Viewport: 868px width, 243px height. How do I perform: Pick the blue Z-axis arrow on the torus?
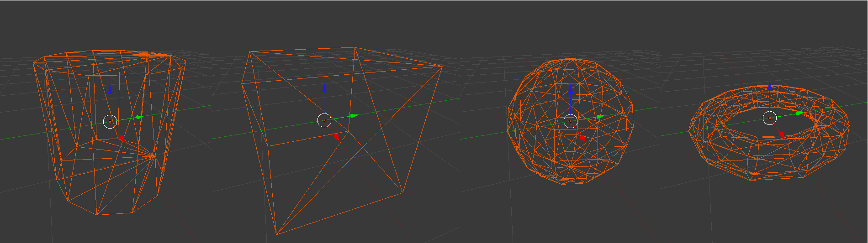pyautogui.click(x=770, y=86)
